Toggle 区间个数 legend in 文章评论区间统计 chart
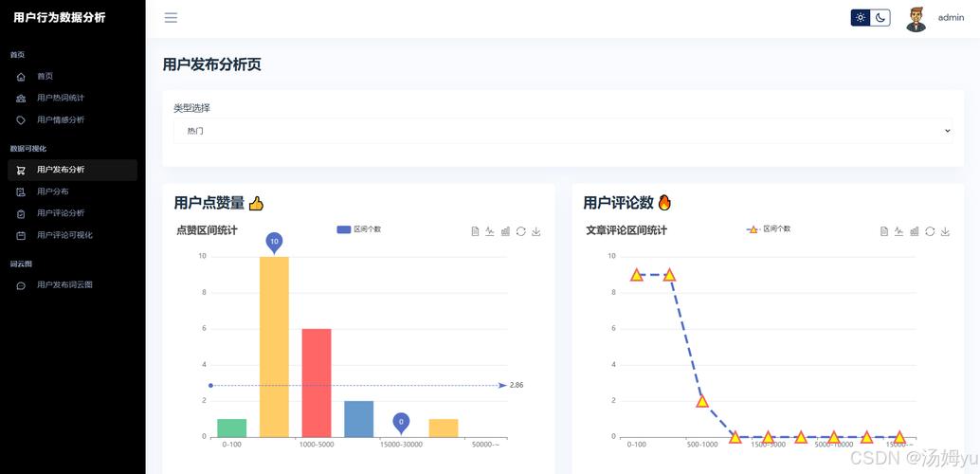 coord(768,229)
